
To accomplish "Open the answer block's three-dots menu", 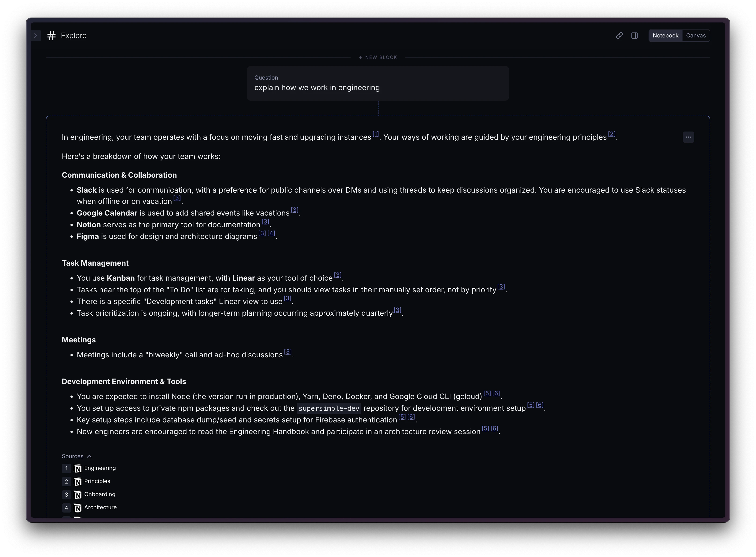I will click(x=688, y=137).
